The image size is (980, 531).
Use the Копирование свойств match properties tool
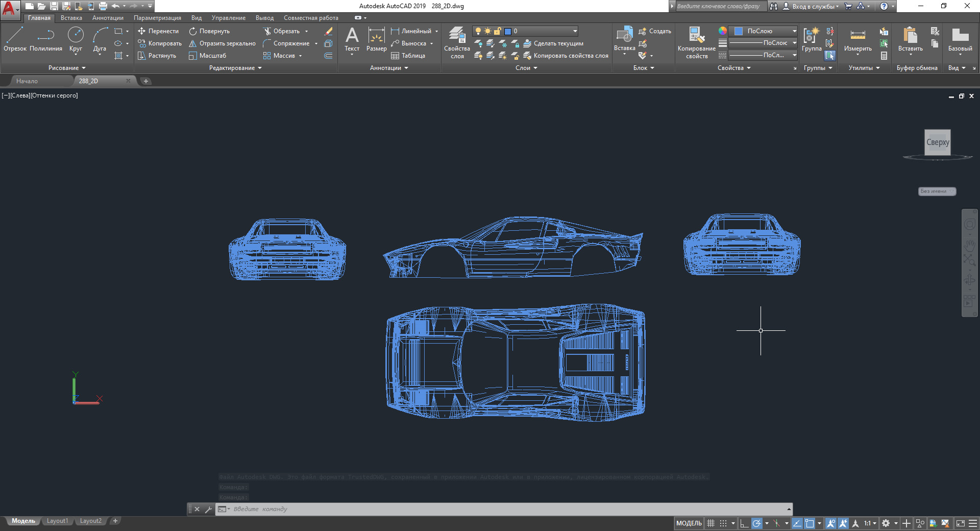696,43
